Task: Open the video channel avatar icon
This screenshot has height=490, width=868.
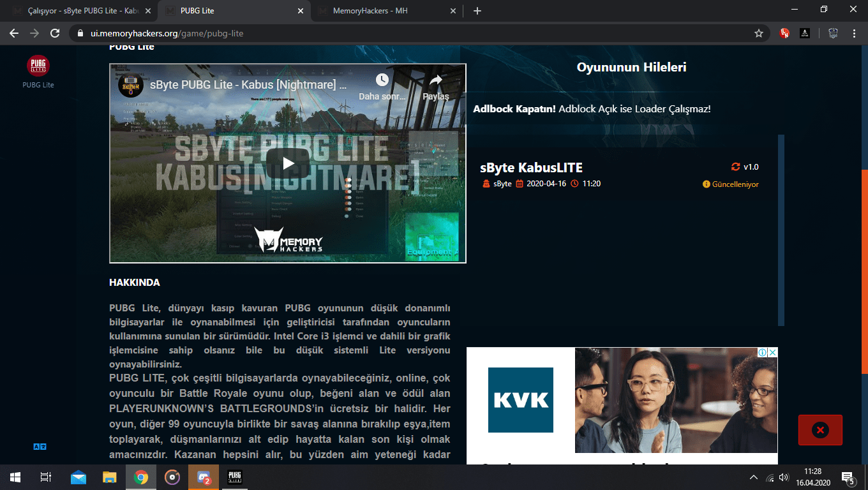Action: [131, 85]
